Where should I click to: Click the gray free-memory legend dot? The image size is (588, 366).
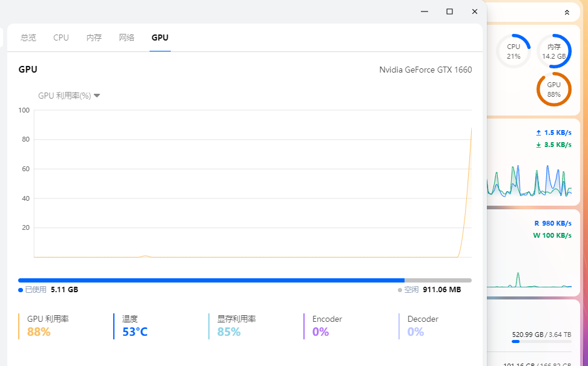tap(400, 290)
